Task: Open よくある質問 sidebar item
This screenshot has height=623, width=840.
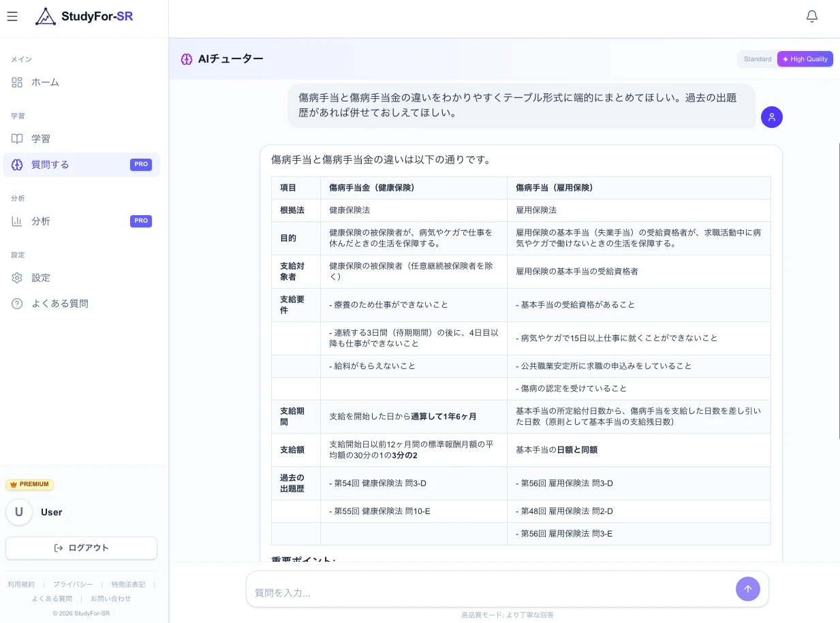Action: 82,304
